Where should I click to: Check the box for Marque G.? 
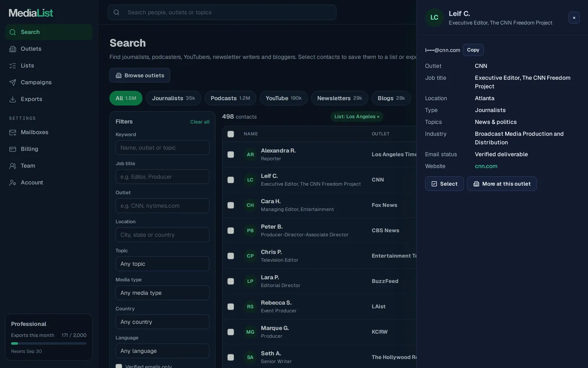[231, 332]
